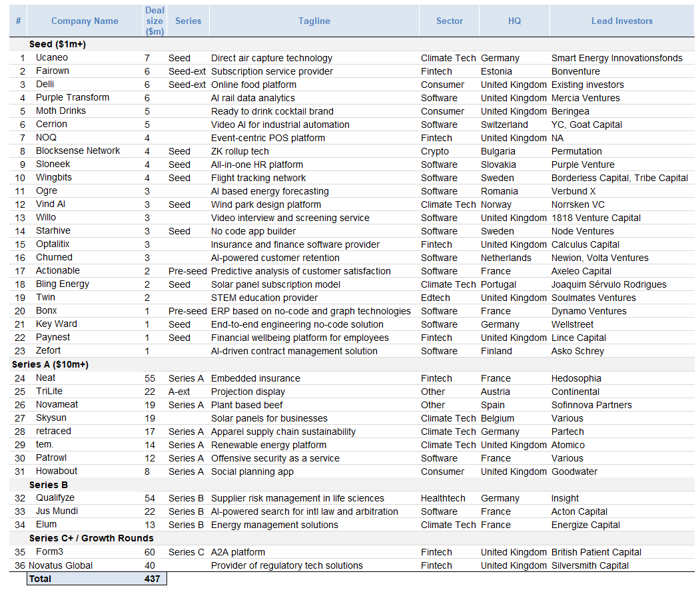This screenshot has width=700, height=596.
Task: Click the "Novameat" company name
Action: coord(57,404)
